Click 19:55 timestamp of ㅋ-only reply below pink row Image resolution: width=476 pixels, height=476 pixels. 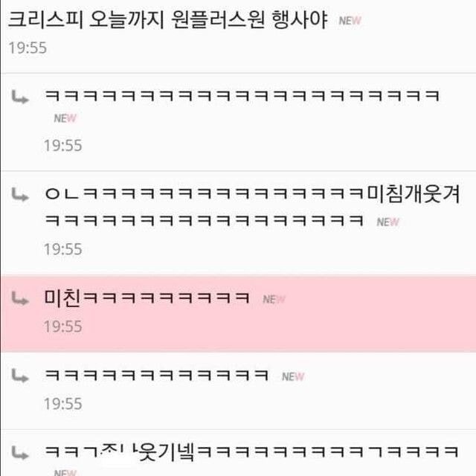point(62,404)
